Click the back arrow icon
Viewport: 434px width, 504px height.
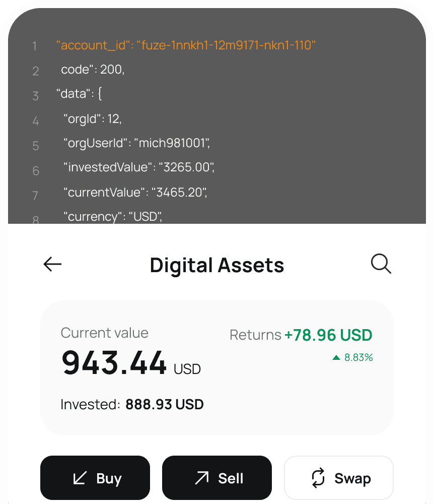52,264
